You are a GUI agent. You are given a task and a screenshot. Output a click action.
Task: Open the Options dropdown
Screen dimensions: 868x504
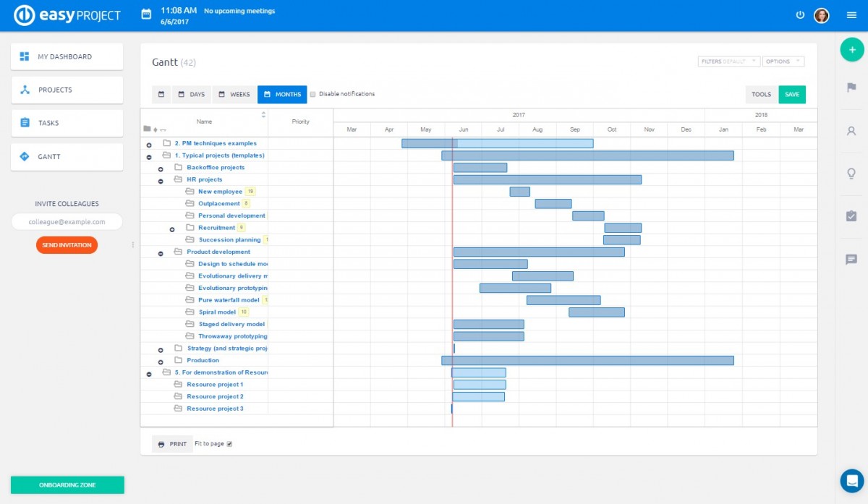click(783, 61)
